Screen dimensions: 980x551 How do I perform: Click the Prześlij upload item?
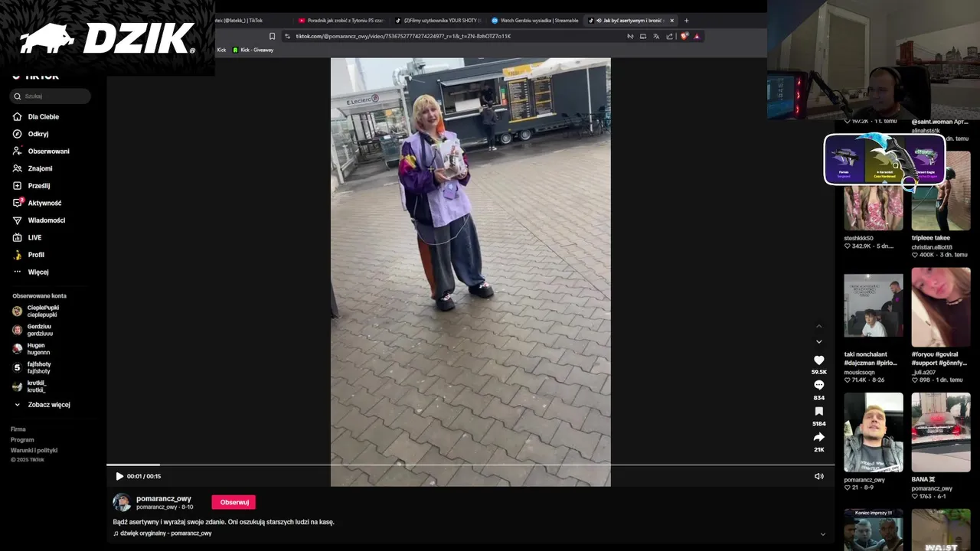(38, 186)
